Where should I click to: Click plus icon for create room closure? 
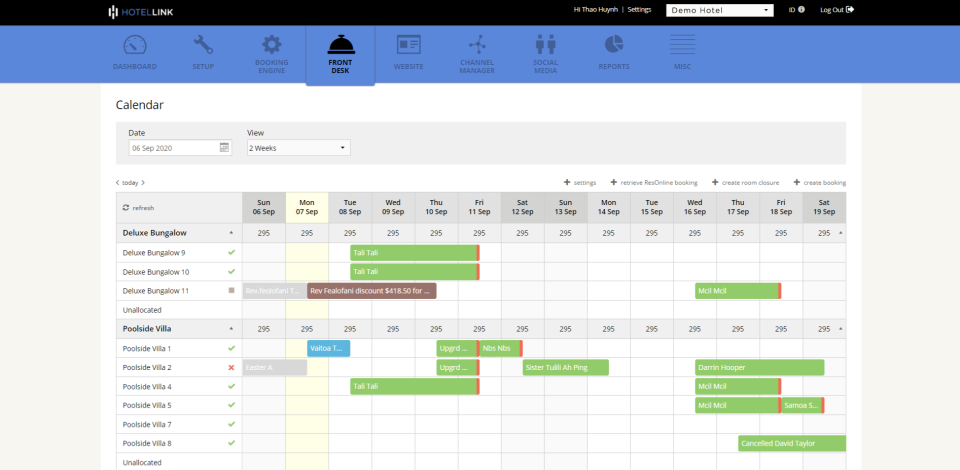point(714,182)
